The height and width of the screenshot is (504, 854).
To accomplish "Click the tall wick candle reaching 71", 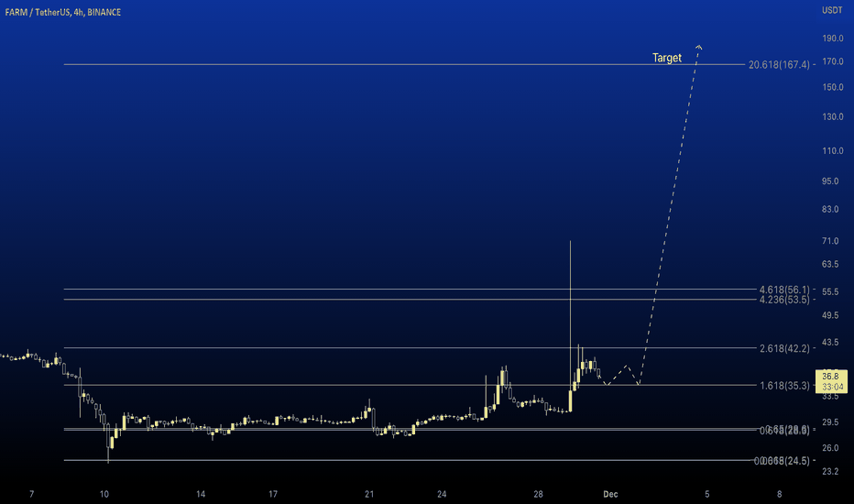I will tap(570, 326).
